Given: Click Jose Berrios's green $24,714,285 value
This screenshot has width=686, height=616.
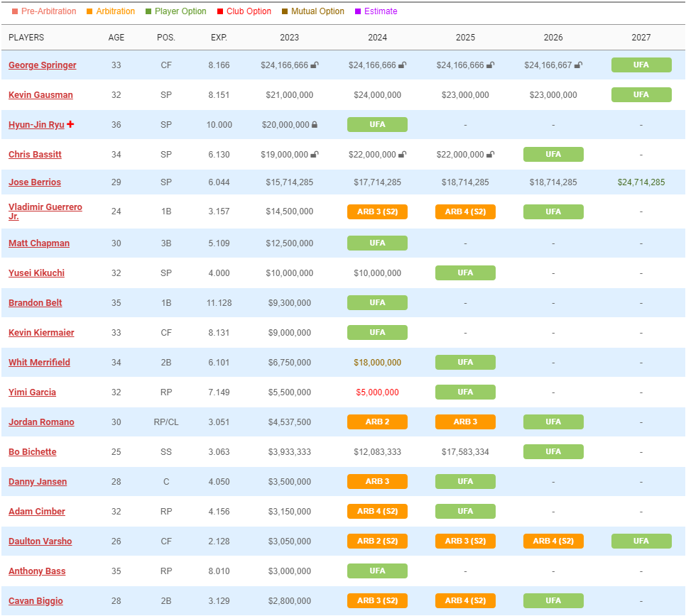Looking at the screenshot, I should (641, 182).
